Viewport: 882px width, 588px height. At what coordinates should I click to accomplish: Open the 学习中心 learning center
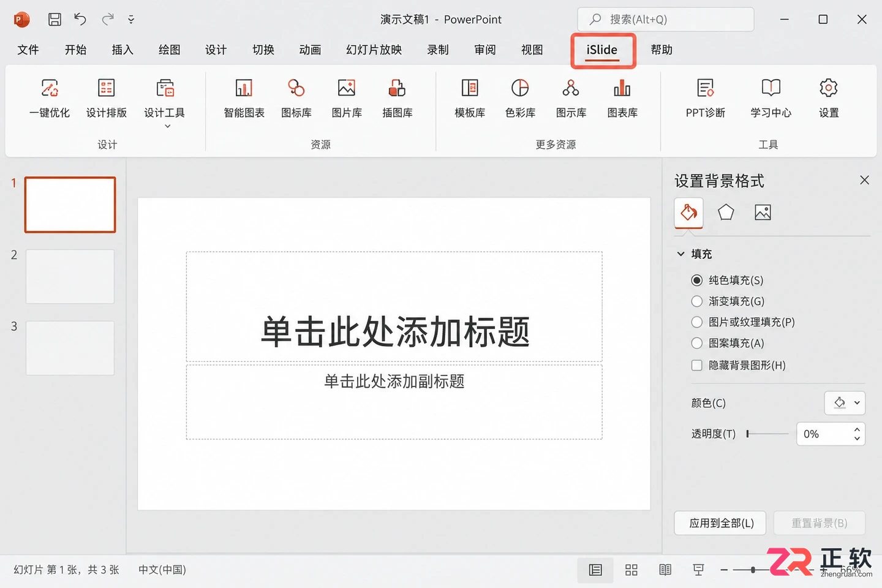click(x=771, y=98)
